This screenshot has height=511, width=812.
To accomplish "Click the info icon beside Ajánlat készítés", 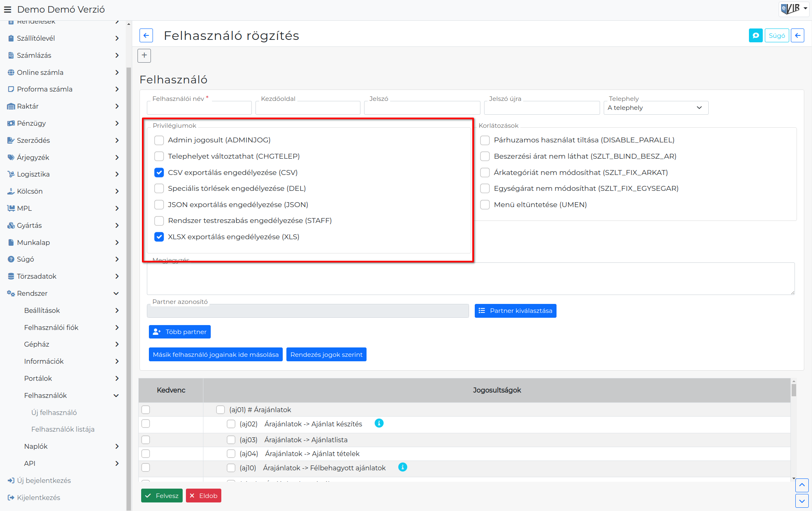I will 379,423.
